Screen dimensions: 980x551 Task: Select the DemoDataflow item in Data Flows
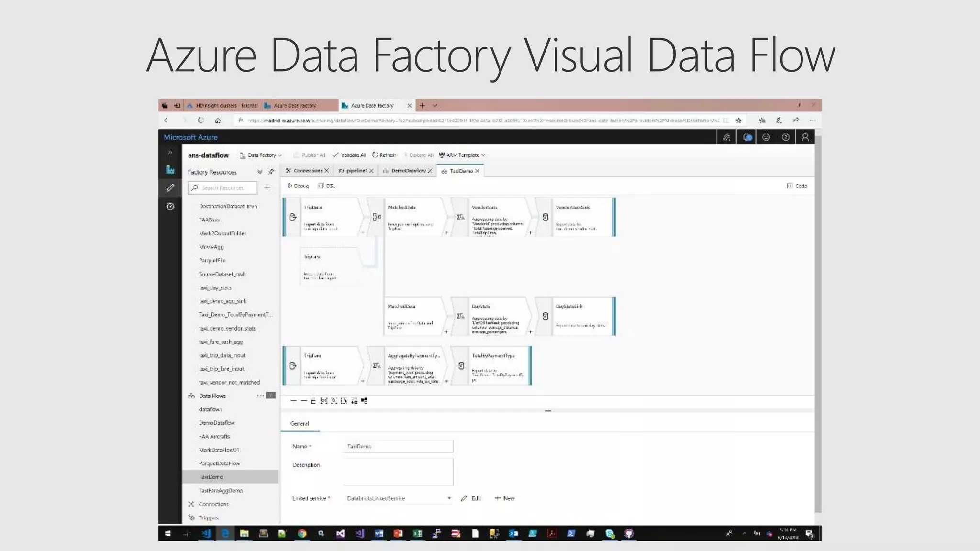pyautogui.click(x=217, y=423)
